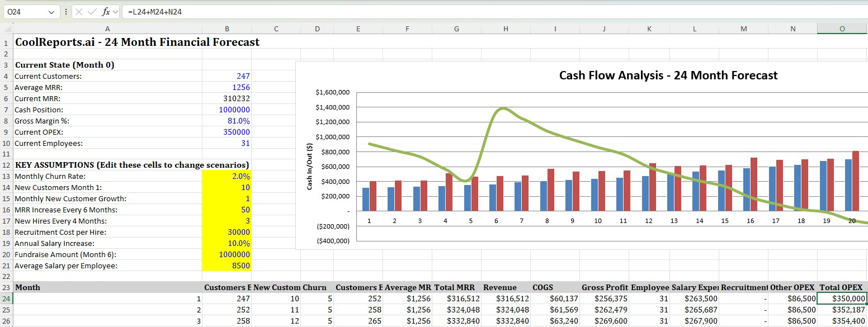
Task: Select column O header
Action: point(842,29)
